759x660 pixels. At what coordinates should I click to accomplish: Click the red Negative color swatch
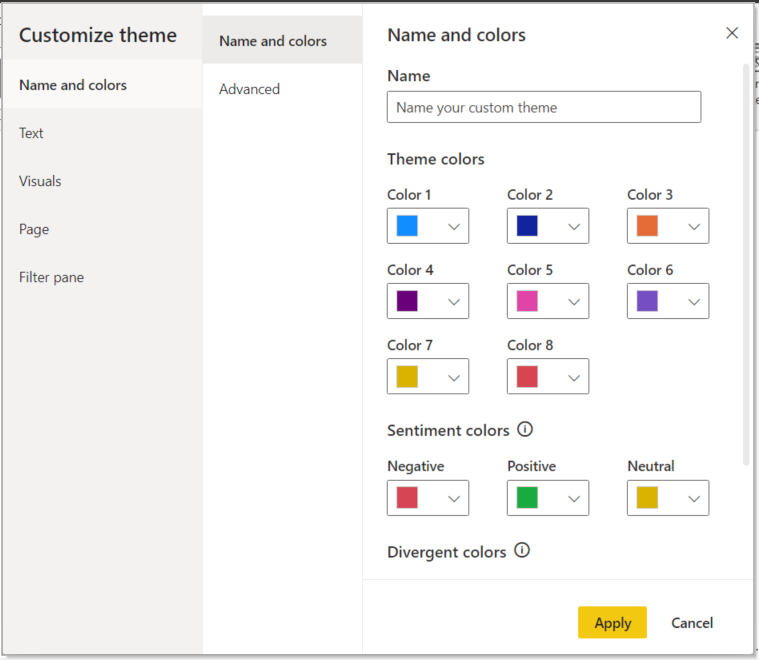407,497
